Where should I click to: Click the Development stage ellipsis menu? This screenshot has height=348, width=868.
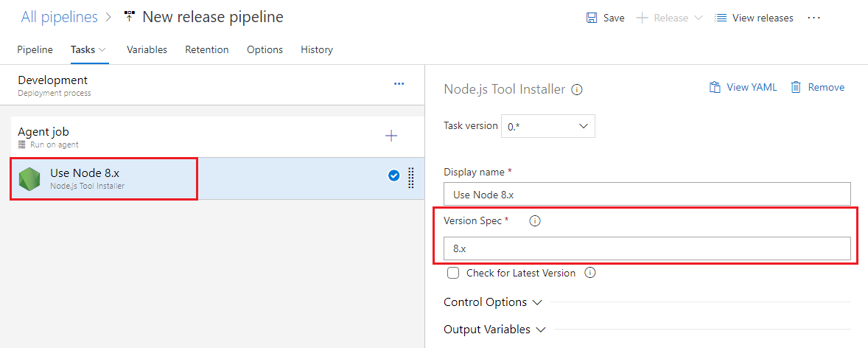399,84
